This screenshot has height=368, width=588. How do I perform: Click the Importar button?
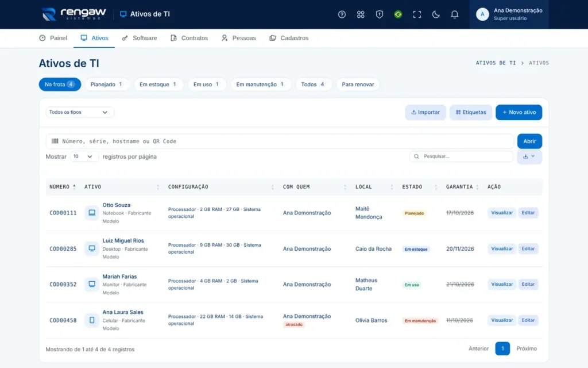point(425,112)
